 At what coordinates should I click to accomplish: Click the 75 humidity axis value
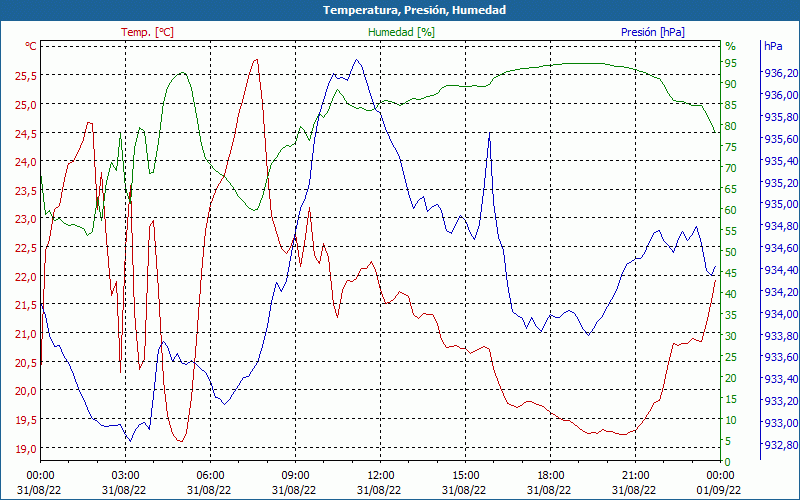point(731,147)
